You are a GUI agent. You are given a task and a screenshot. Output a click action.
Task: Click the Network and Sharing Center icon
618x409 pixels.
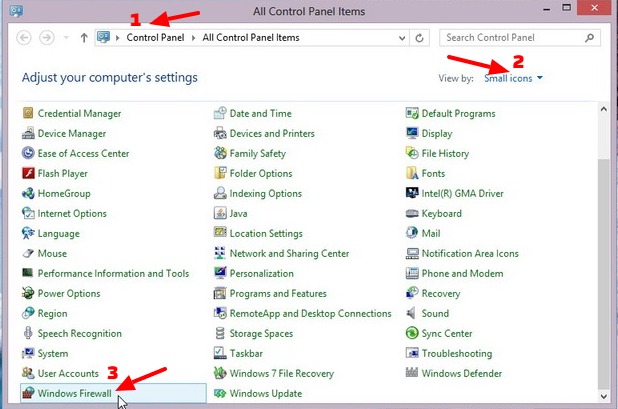220,253
